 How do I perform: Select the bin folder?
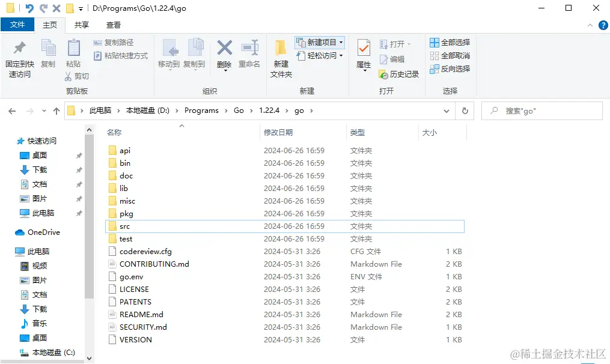click(x=125, y=163)
